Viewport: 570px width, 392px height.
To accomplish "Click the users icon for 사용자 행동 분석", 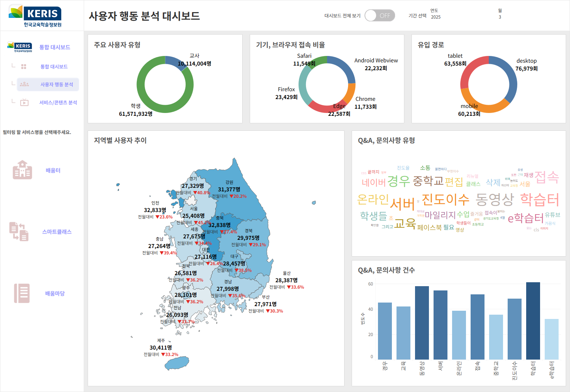I will [24, 84].
